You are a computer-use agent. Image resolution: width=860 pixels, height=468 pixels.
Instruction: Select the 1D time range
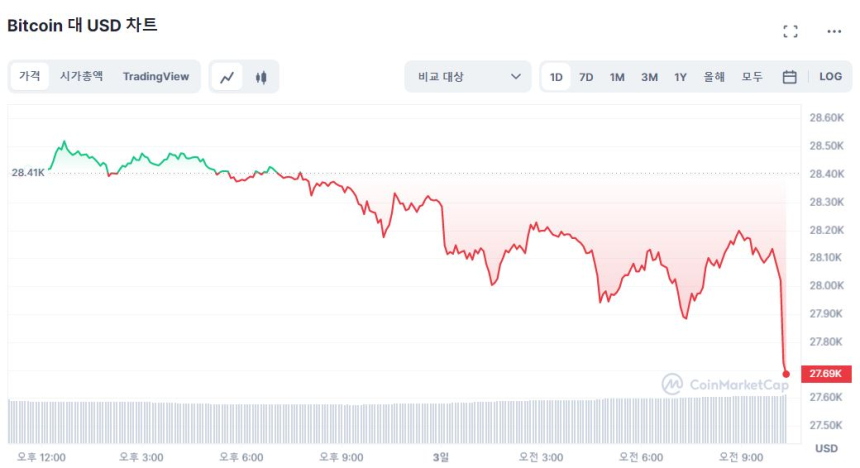[556, 76]
